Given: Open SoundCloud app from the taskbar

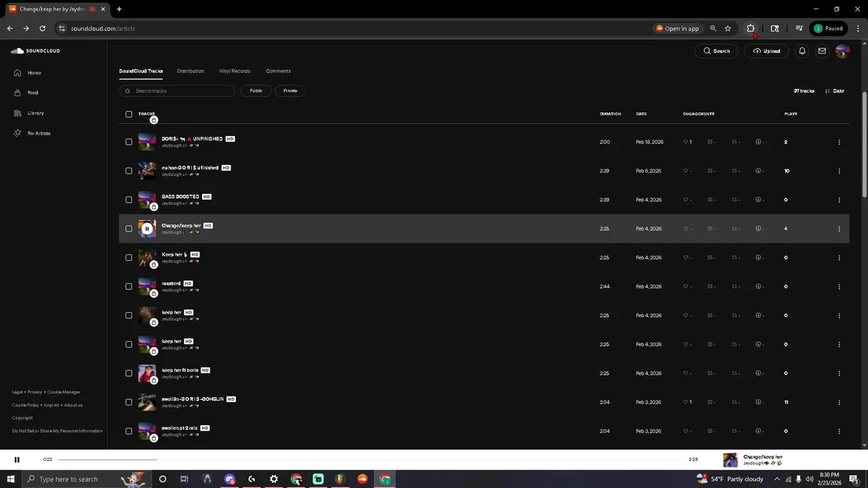Looking at the screenshot, I should (363, 479).
